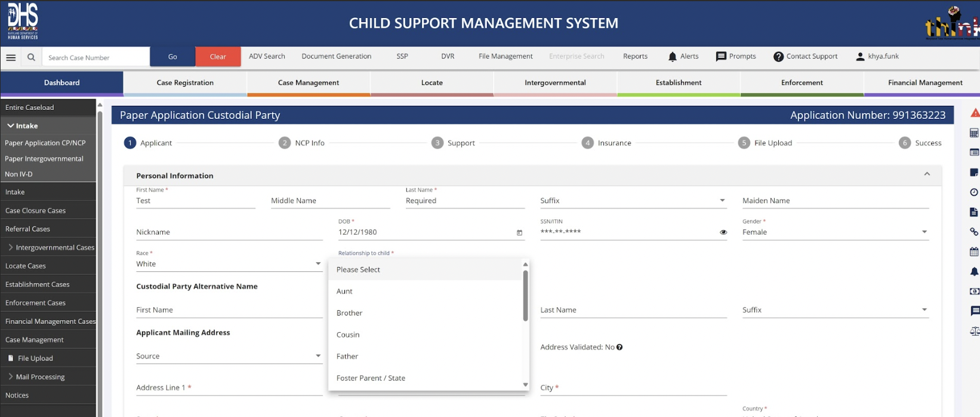The width and height of the screenshot is (980, 417).
Task: Open money bill icon in right sidebar
Action: (x=974, y=292)
